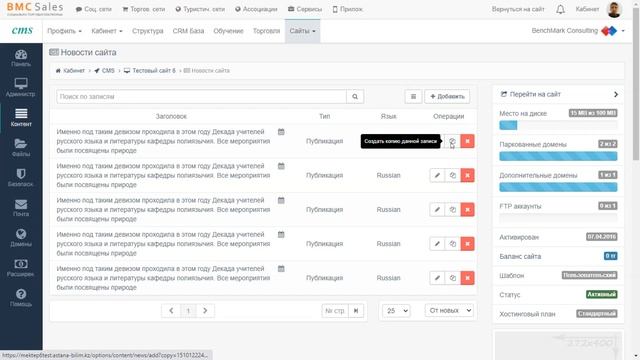Delete the first news record
Image resolution: width=640 pixels, height=360 pixels.
[x=467, y=141]
